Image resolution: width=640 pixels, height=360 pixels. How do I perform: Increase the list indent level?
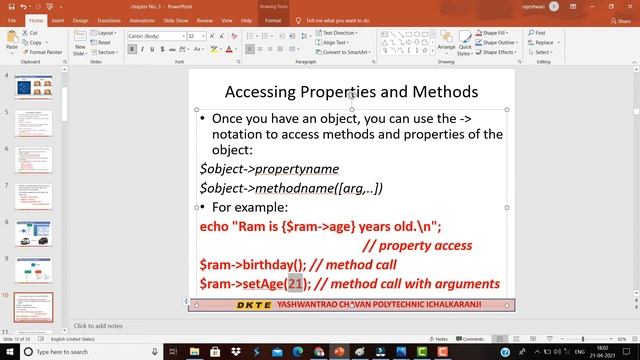click(292, 36)
